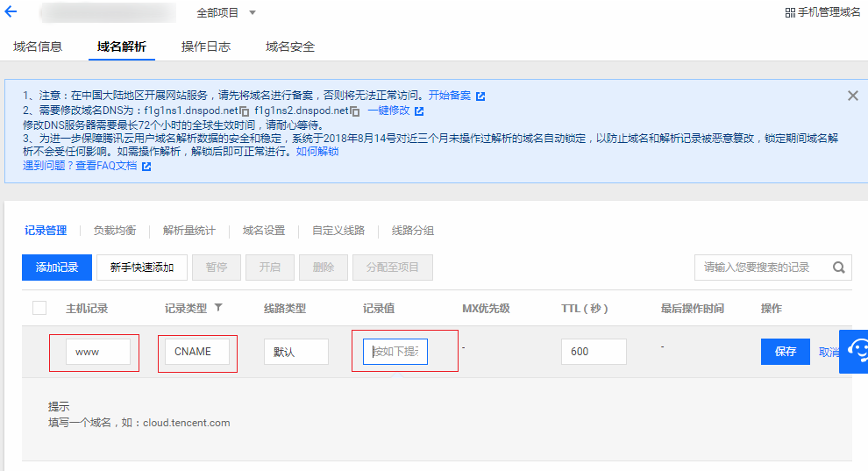868x471 pixels.
Task: Click the 暂停 button
Action: coord(217,268)
